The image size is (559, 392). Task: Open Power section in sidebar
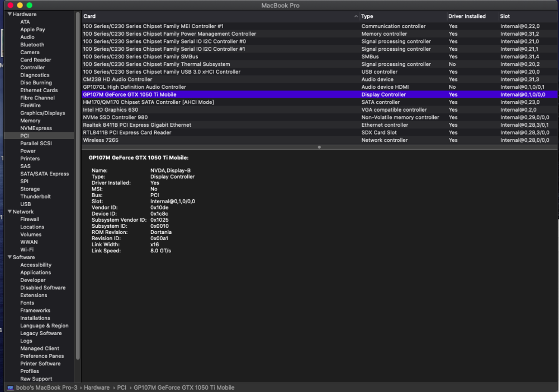click(x=27, y=151)
